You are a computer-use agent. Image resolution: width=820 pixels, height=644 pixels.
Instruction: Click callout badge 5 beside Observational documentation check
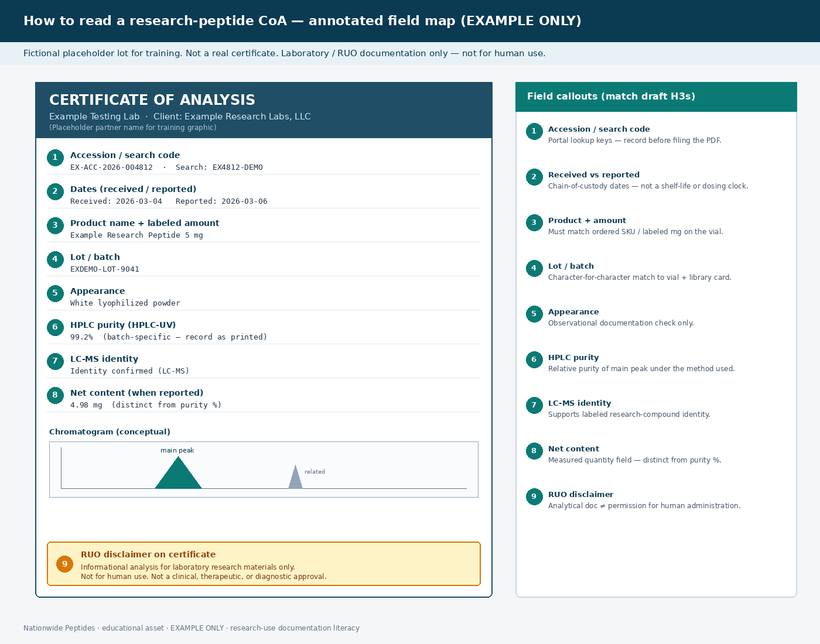pos(534,314)
